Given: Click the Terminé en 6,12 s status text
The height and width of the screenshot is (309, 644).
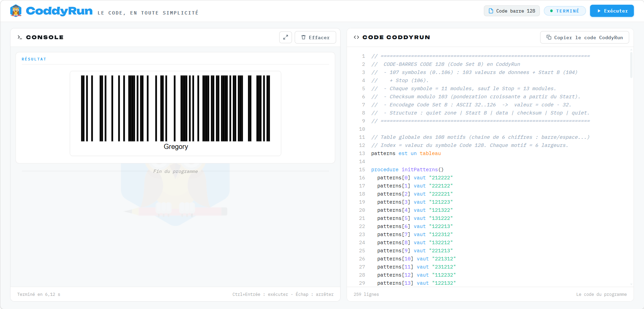Looking at the screenshot, I should (39, 294).
